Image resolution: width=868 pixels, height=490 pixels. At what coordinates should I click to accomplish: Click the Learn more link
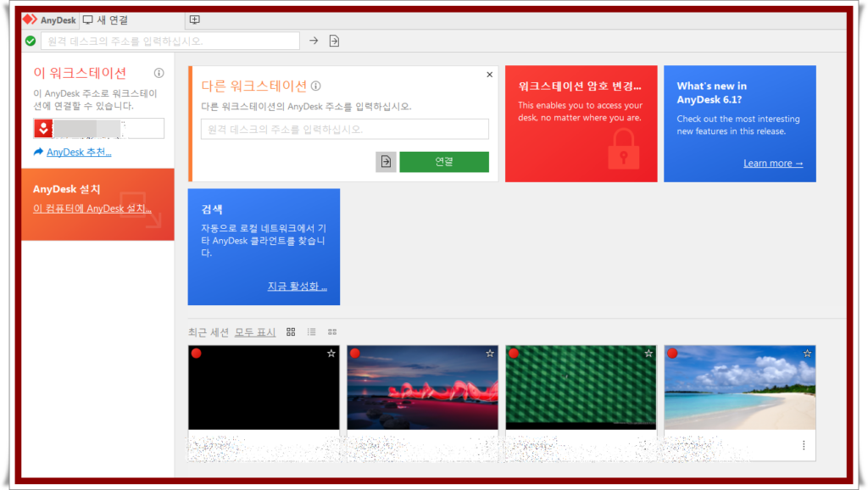click(773, 163)
